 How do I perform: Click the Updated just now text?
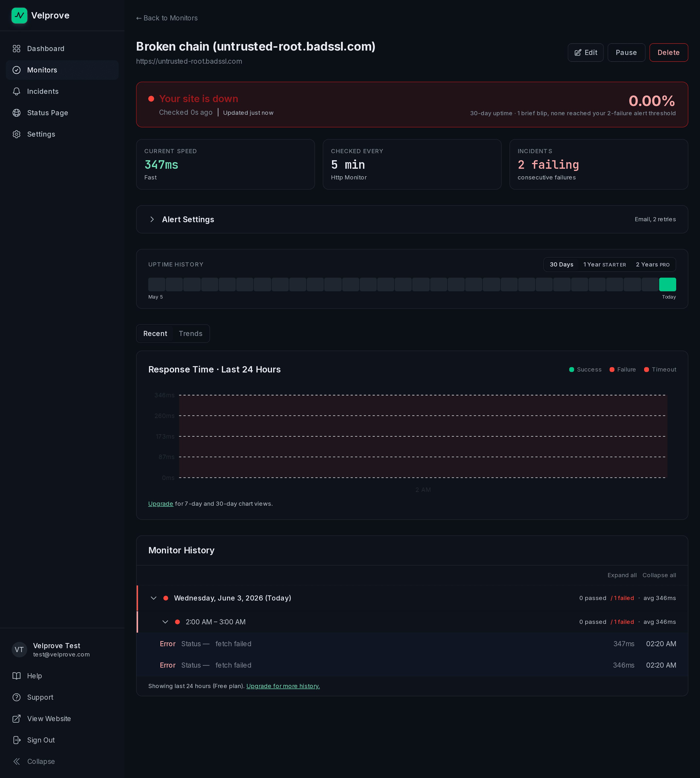(x=248, y=113)
